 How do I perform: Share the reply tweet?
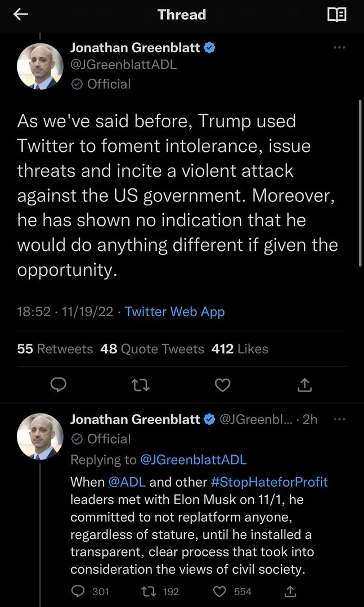click(x=290, y=591)
